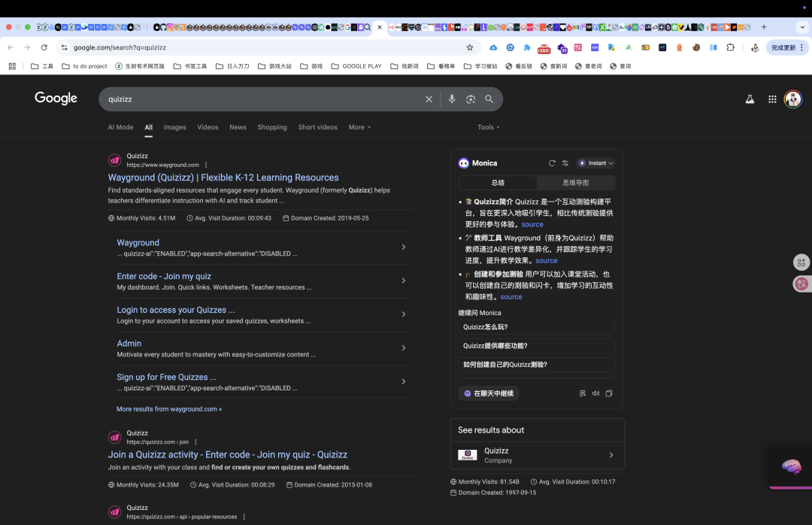812x525 pixels.
Task: Open More results from wayground.com
Action: (x=169, y=409)
